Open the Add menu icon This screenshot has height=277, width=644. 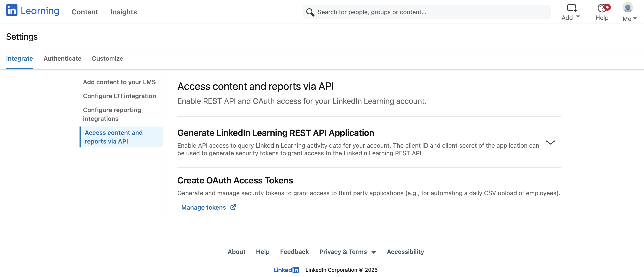coord(571,8)
